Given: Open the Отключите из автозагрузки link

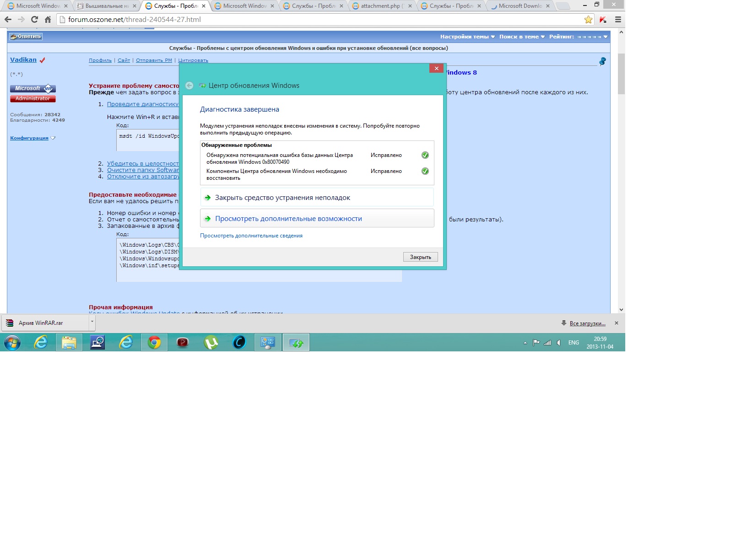Looking at the screenshot, I should [x=143, y=177].
